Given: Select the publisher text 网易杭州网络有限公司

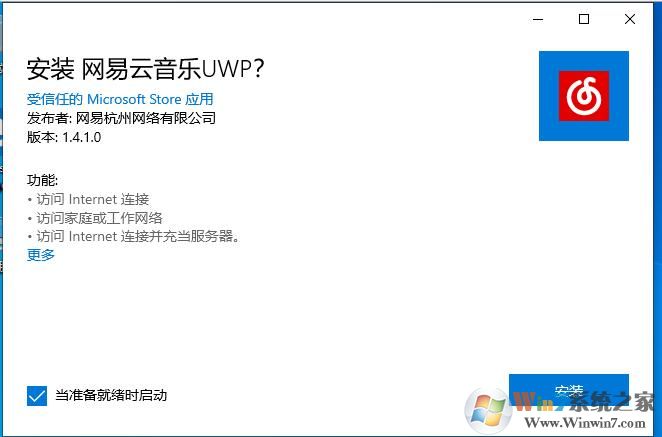Looking at the screenshot, I should point(146,118).
